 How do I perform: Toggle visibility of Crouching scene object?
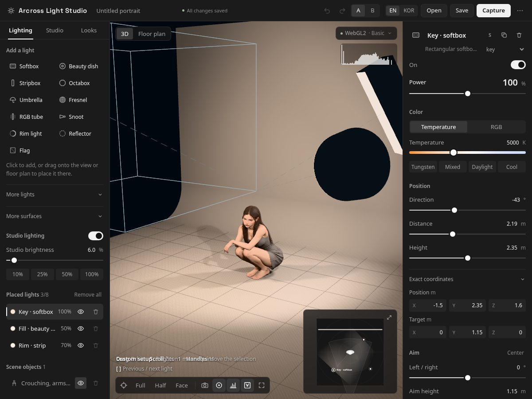(x=81, y=383)
